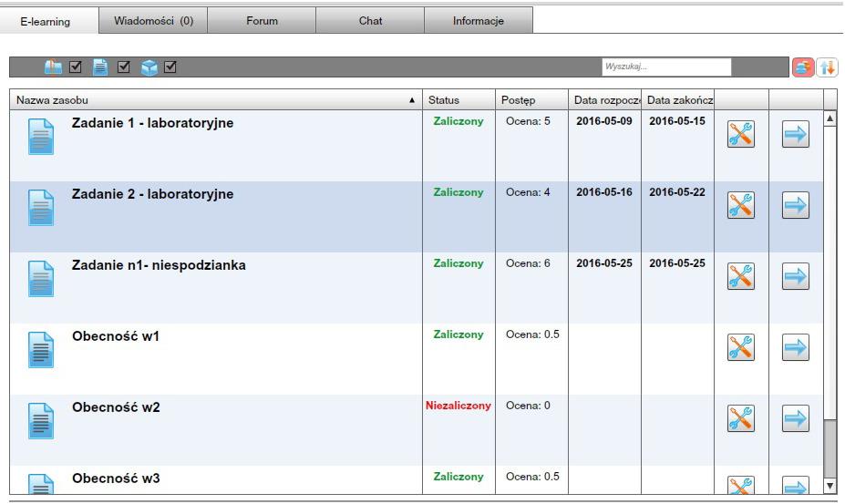Click Ocena: 0 in Obecność w2 row
This screenshot has height=504, width=845.
point(528,406)
